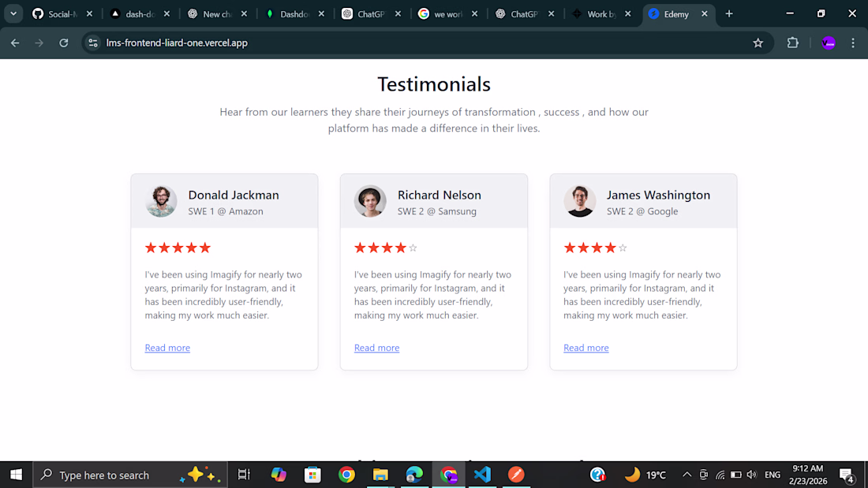Screen dimensions: 868x488
Task: Close the Social-M tab
Action: [89, 14]
